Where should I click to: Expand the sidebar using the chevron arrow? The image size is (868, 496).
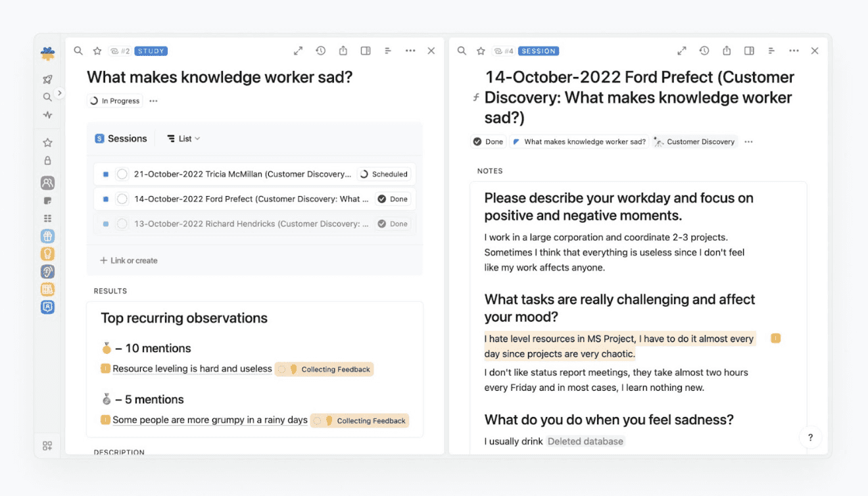point(60,93)
